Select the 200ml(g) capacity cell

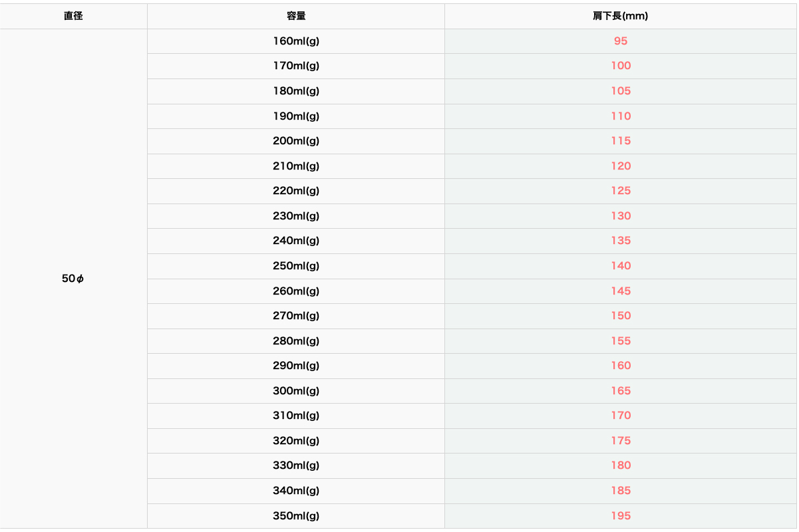click(x=296, y=141)
